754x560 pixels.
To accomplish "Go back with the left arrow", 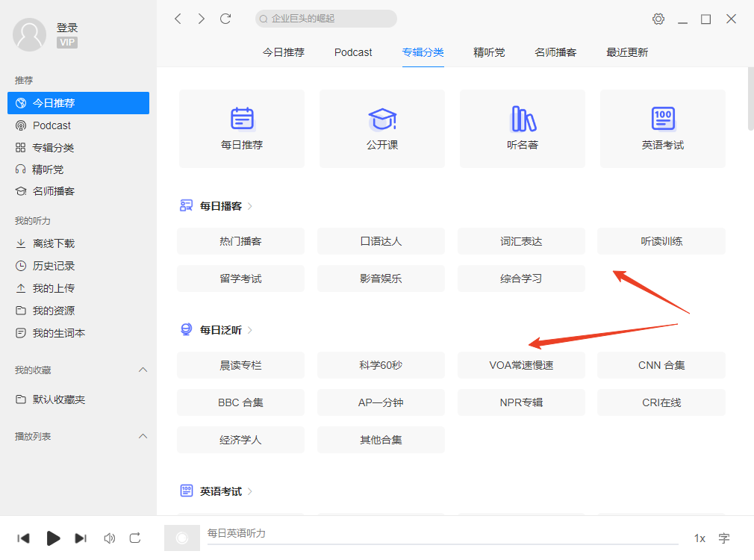I will point(178,19).
